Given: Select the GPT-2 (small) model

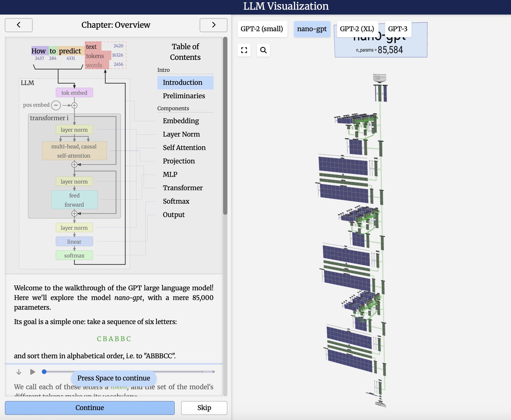Looking at the screenshot, I should pos(262,29).
